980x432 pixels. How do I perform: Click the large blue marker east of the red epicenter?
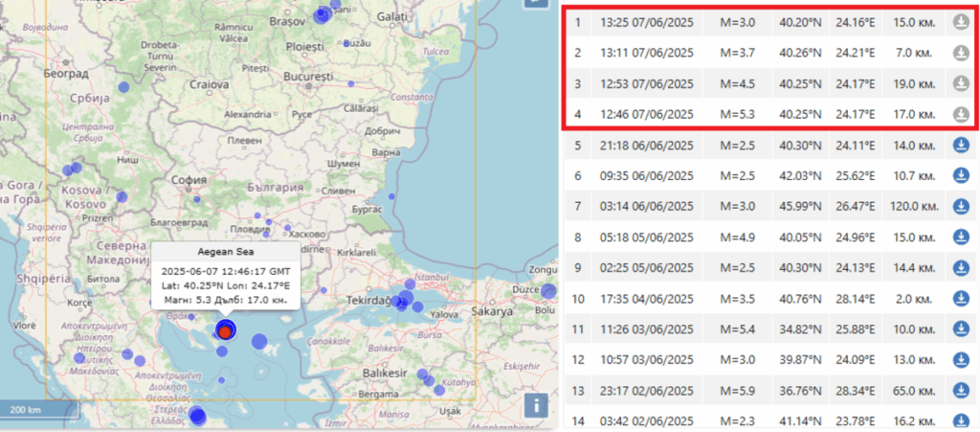pyautogui.click(x=258, y=340)
